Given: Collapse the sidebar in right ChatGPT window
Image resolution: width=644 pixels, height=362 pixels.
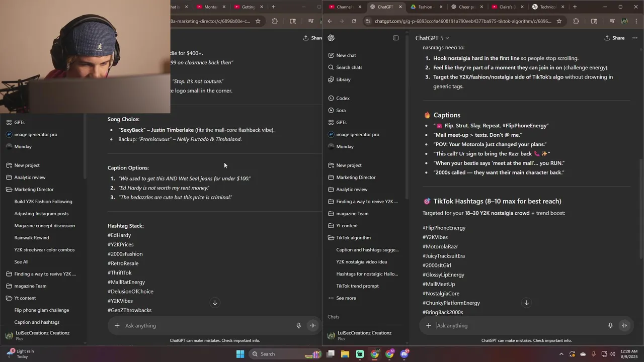Looking at the screenshot, I should point(396,38).
